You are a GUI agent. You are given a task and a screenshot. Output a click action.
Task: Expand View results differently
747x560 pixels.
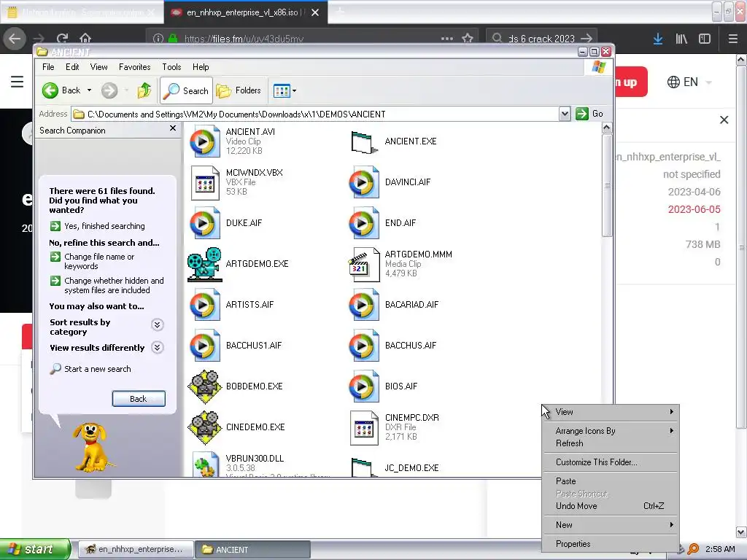tap(158, 348)
